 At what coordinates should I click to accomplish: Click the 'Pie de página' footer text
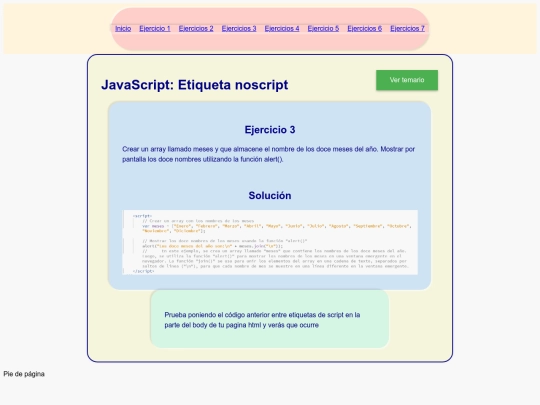coord(24,374)
